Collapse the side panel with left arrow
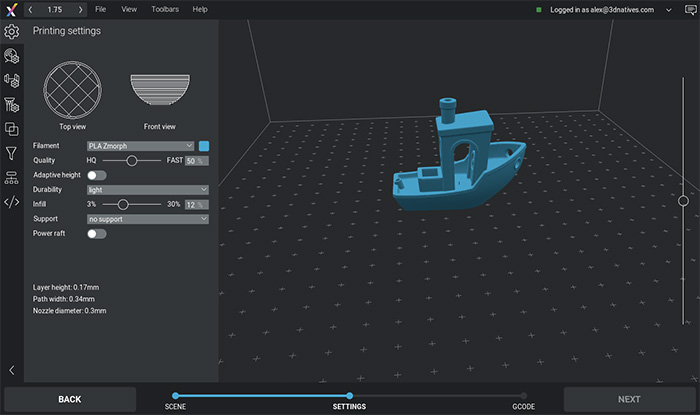This screenshot has width=700, height=415. [12, 370]
